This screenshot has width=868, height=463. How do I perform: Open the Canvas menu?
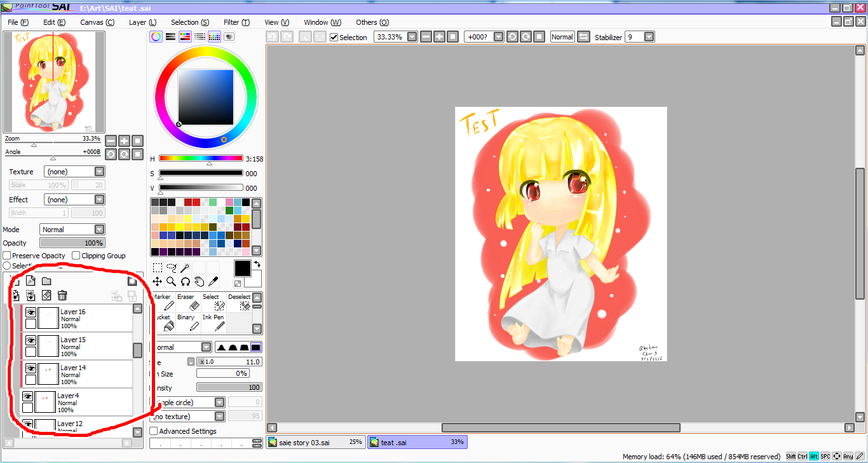[97, 22]
